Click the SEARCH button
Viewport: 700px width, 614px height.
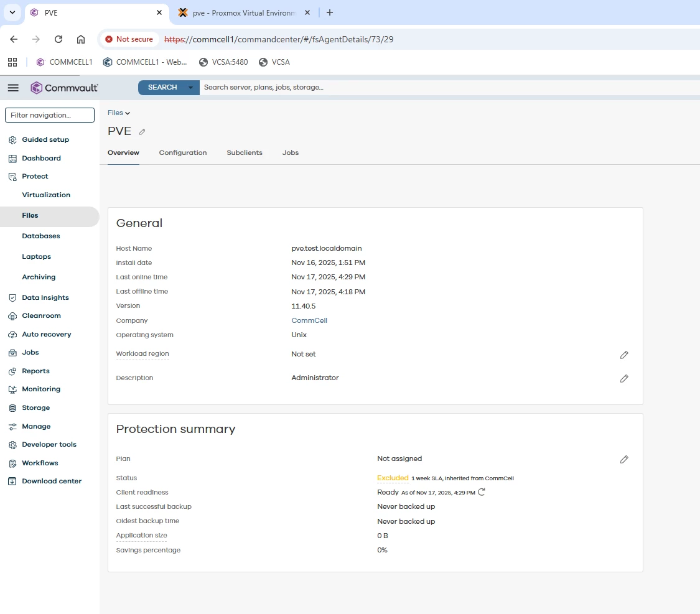pyautogui.click(x=162, y=88)
